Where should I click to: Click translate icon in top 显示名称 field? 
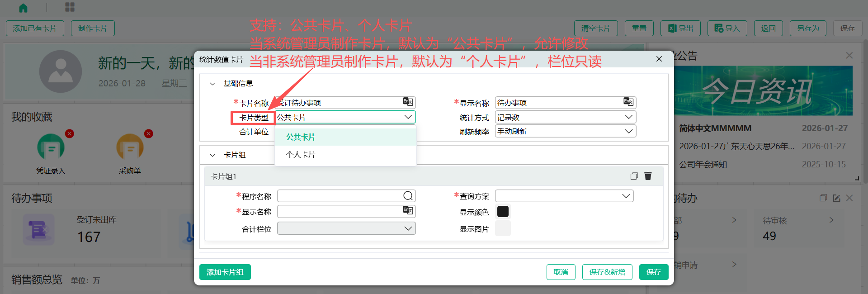pyautogui.click(x=628, y=102)
